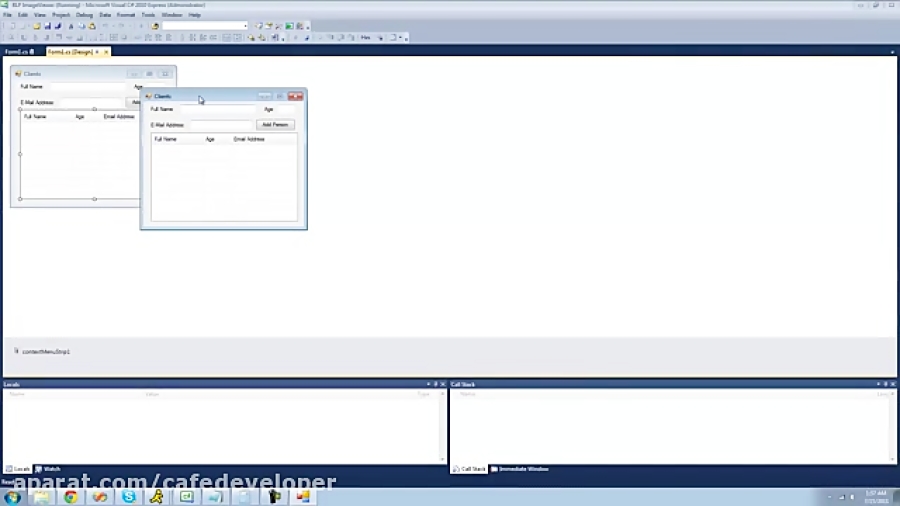This screenshot has width=900, height=506.
Task: Open the Call Stack panel window position dropdown
Action: tap(878, 384)
